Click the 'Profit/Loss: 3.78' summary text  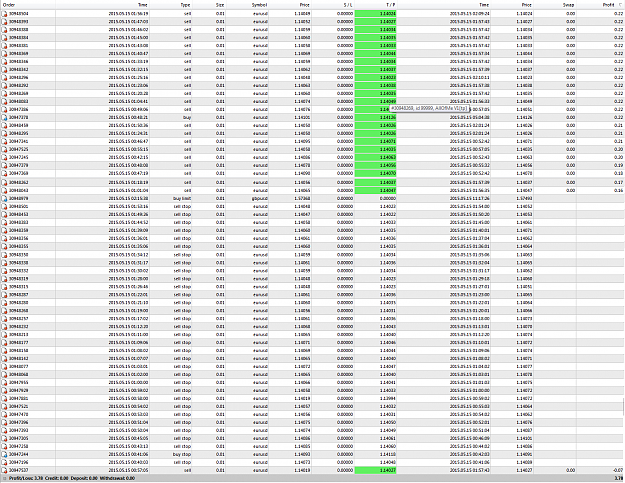click(26, 478)
